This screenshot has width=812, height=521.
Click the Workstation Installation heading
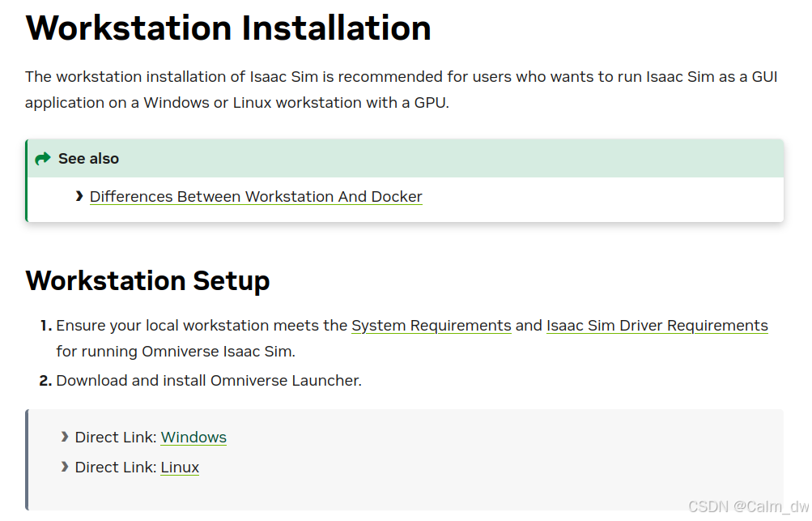[228, 28]
